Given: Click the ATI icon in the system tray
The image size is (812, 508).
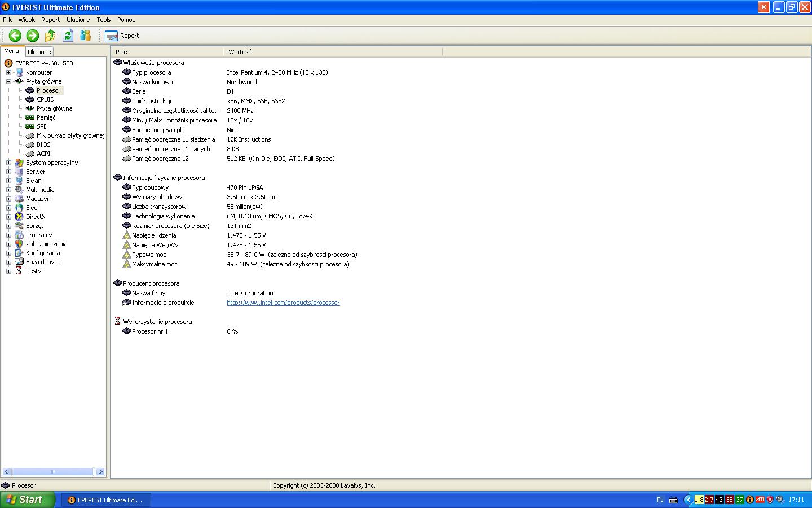Looking at the screenshot, I should click(760, 500).
